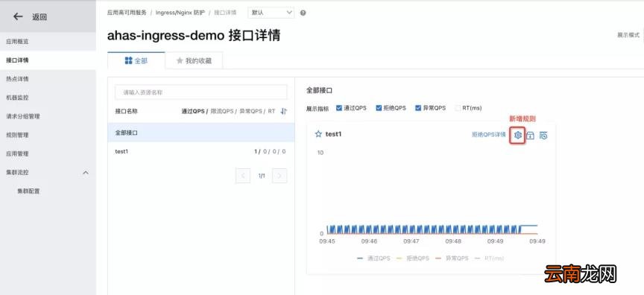Image resolution: width=644 pixels, height=295 pixels.
Task: Click the gear icon to add rule for test1
Action: [518, 135]
